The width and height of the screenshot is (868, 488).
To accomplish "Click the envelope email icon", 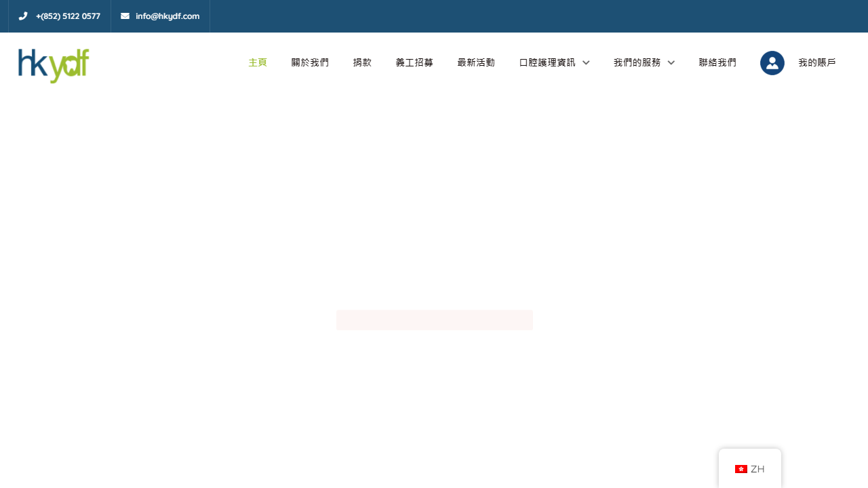I will pyautogui.click(x=125, y=16).
